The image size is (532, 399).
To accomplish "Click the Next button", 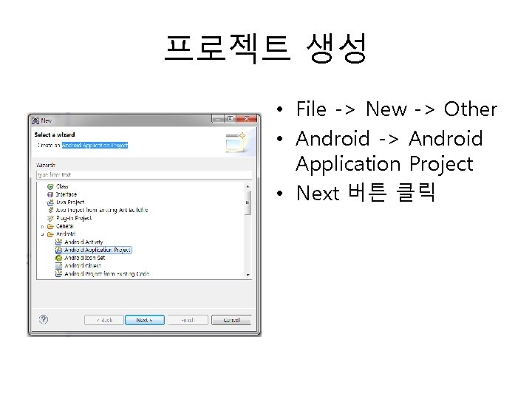I will [x=145, y=320].
